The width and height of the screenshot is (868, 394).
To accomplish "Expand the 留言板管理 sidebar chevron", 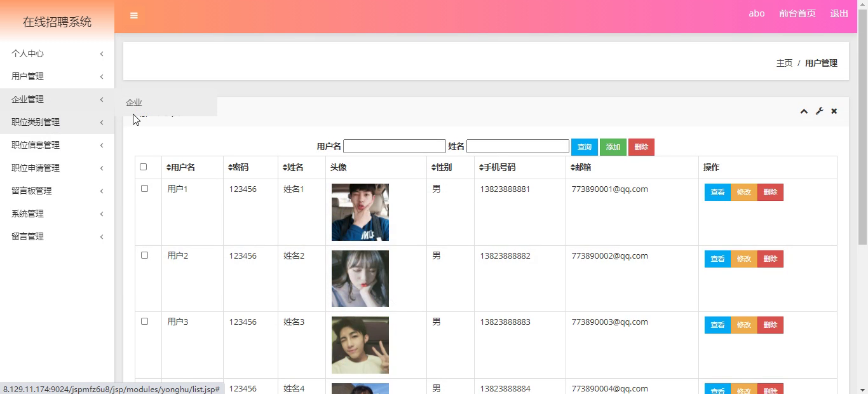I will click(x=102, y=191).
